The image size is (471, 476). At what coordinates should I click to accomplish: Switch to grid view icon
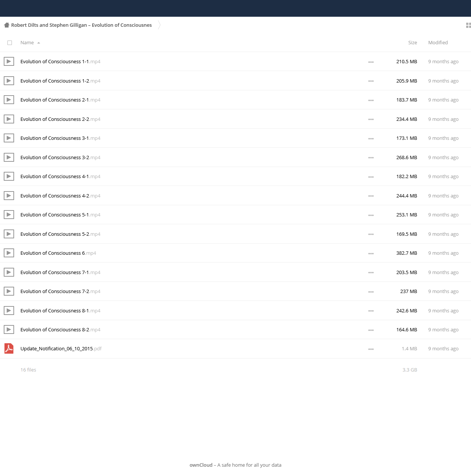[x=468, y=25]
